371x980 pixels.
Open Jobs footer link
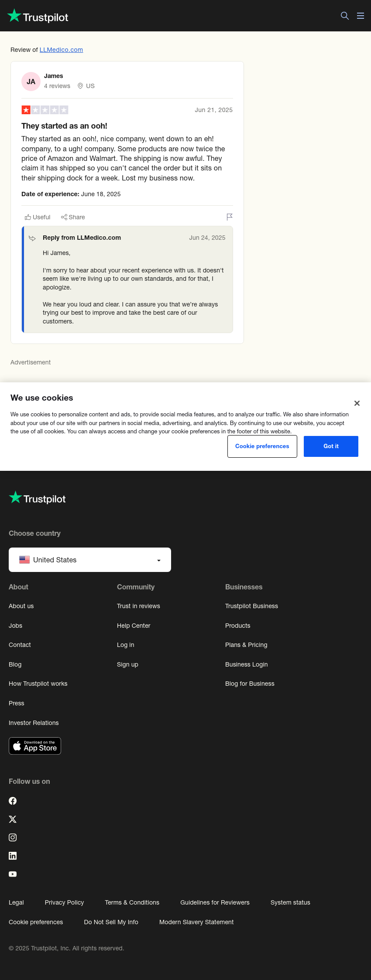pos(15,626)
